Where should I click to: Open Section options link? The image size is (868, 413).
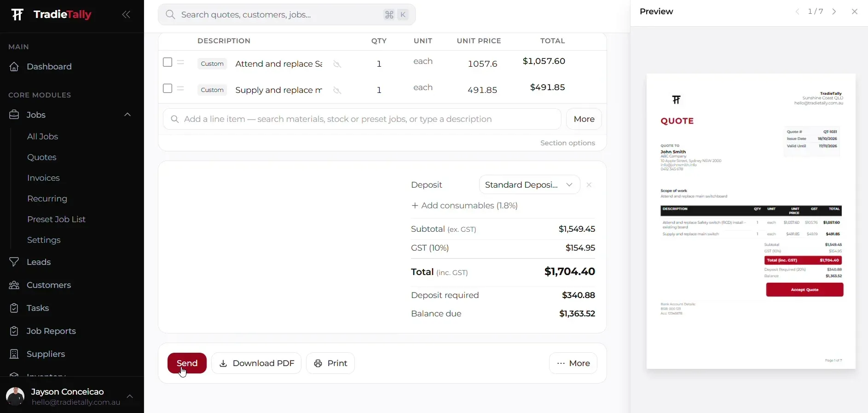567,143
